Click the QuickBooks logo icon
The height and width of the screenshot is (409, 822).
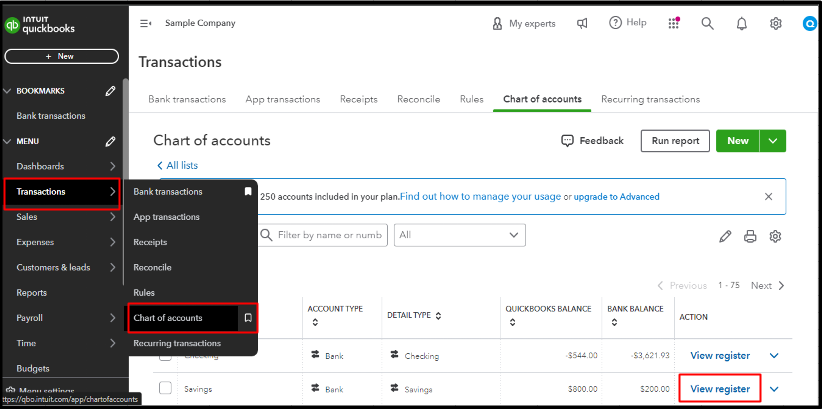12,25
